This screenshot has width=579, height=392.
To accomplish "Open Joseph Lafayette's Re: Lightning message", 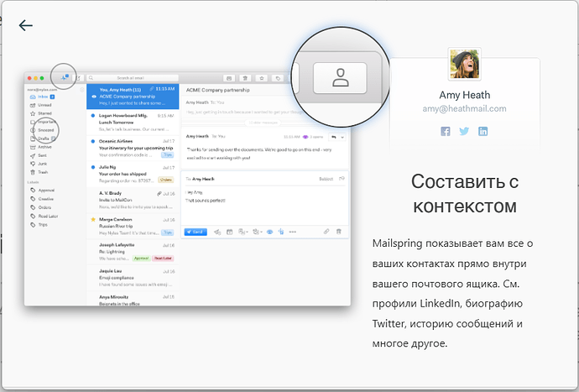I will pos(133,252).
